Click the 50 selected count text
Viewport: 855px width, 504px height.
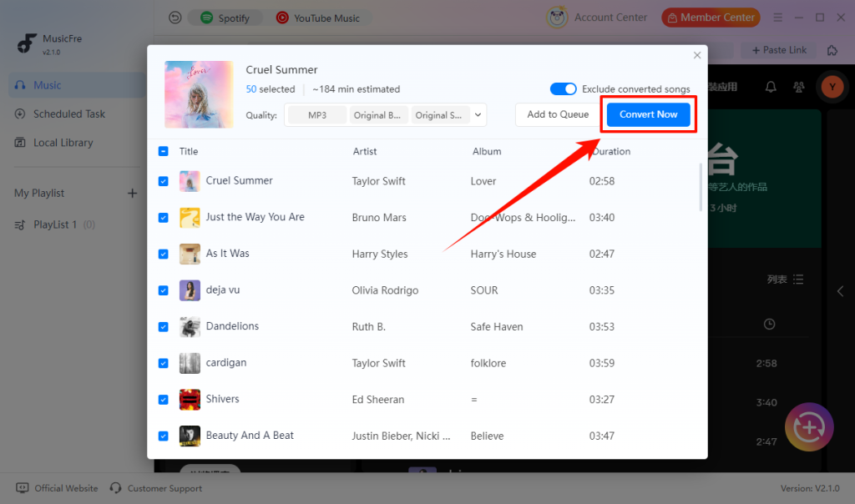coord(270,88)
